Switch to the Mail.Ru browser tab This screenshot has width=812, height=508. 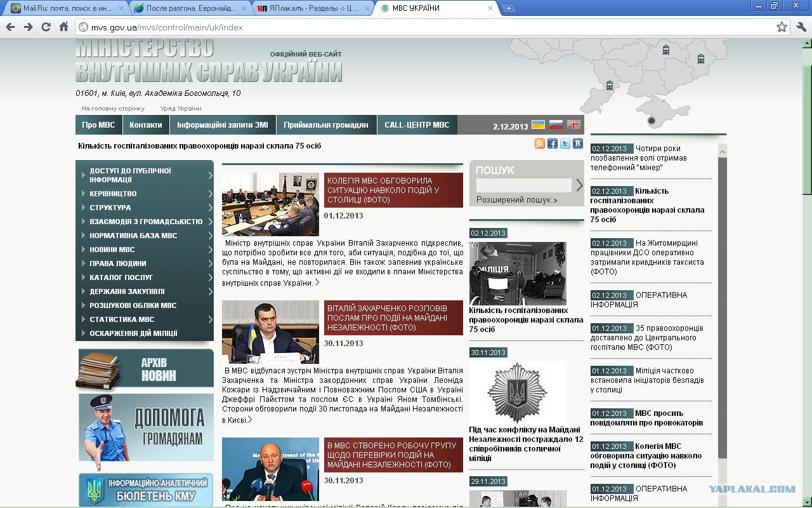pyautogui.click(x=67, y=8)
